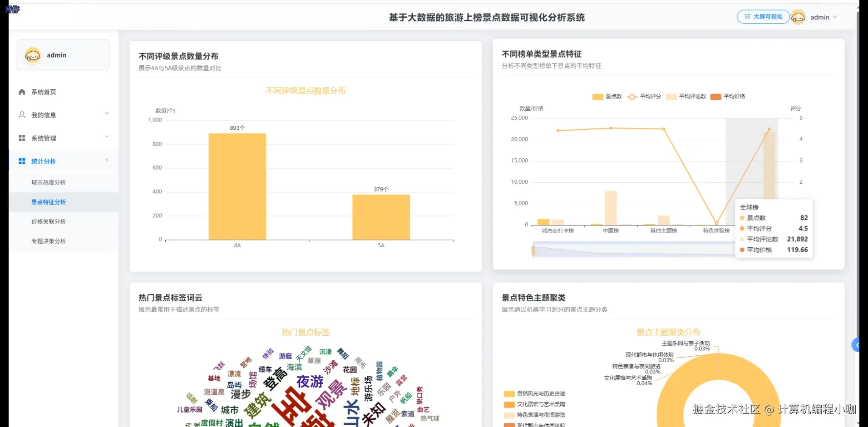Toggle the 平均评论数 legend series
The width and height of the screenshot is (868, 427).
pos(686,97)
